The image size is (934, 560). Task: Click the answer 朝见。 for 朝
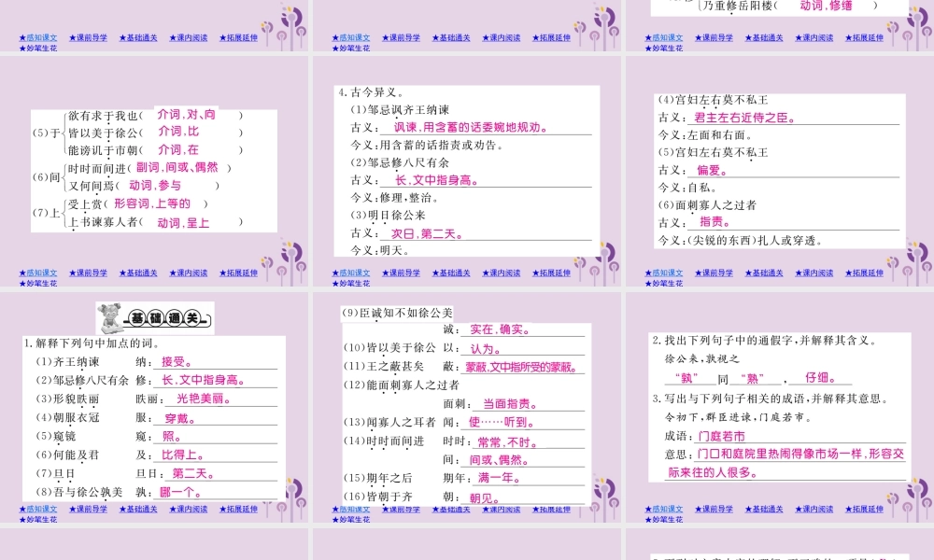coord(485,498)
